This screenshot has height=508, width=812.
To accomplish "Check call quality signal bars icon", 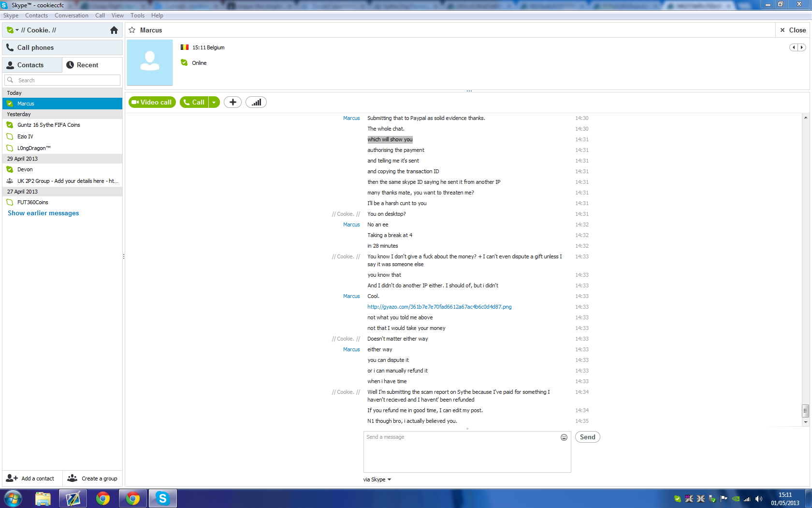I will pyautogui.click(x=256, y=102).
